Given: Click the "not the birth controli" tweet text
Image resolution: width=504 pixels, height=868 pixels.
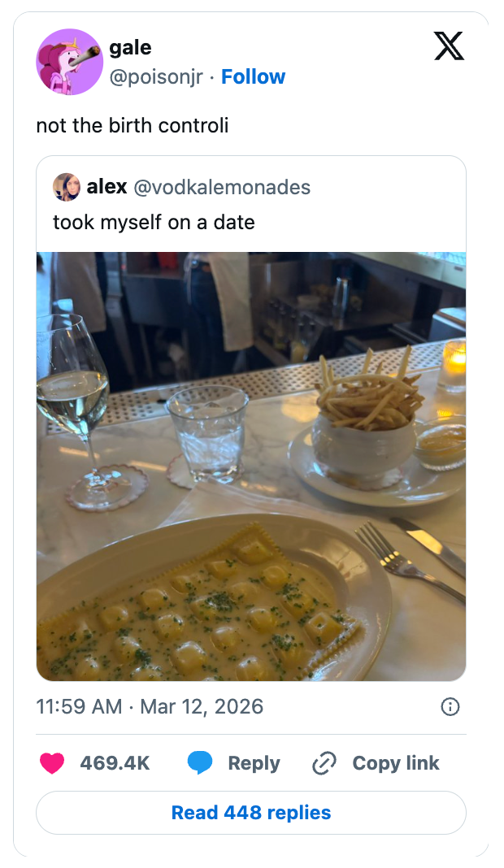Looking at the screenshot, I should click(133, 126).
